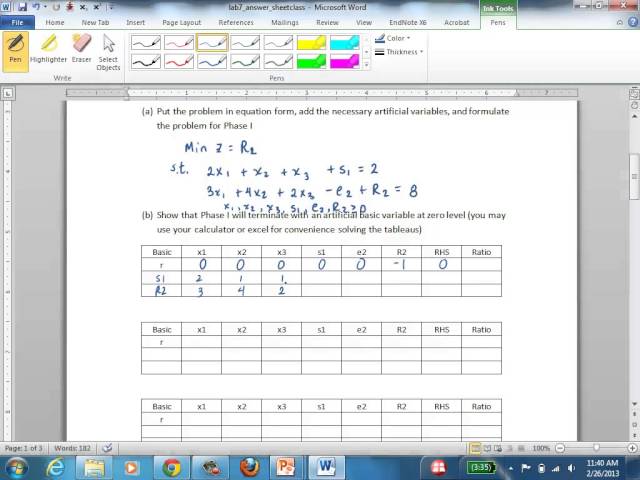
Task: Pick the thick red pen in bottom row
Action: (x=179, y=61)
